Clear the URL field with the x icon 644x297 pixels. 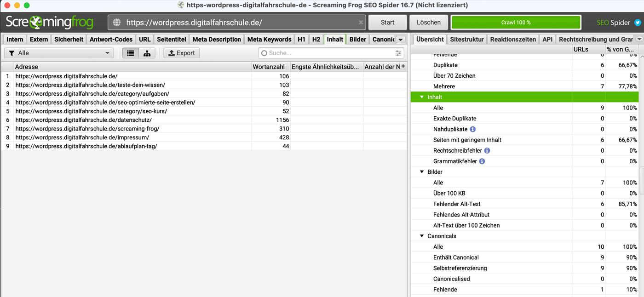[x=361, y=22]
